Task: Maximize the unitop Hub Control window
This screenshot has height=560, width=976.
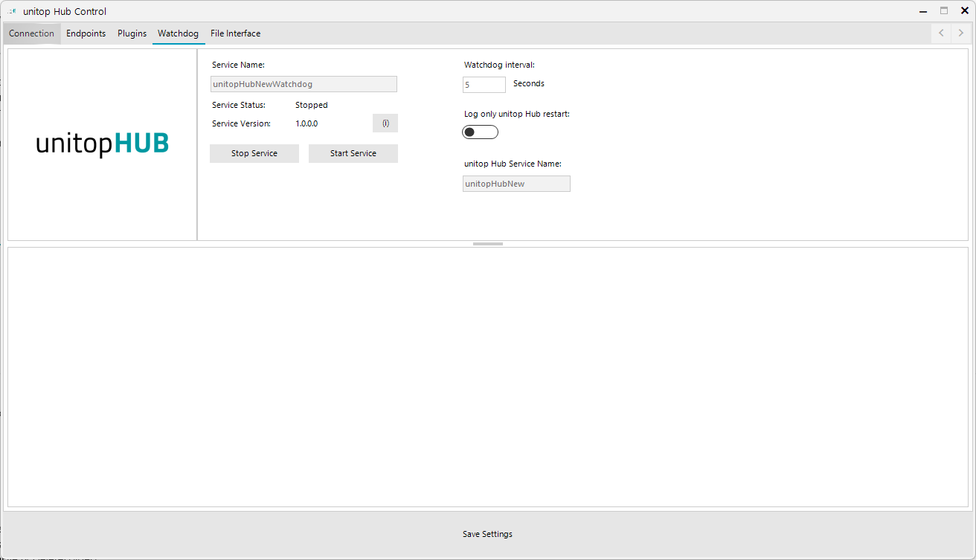Action: pyautogui.click(x=944, y=11)
